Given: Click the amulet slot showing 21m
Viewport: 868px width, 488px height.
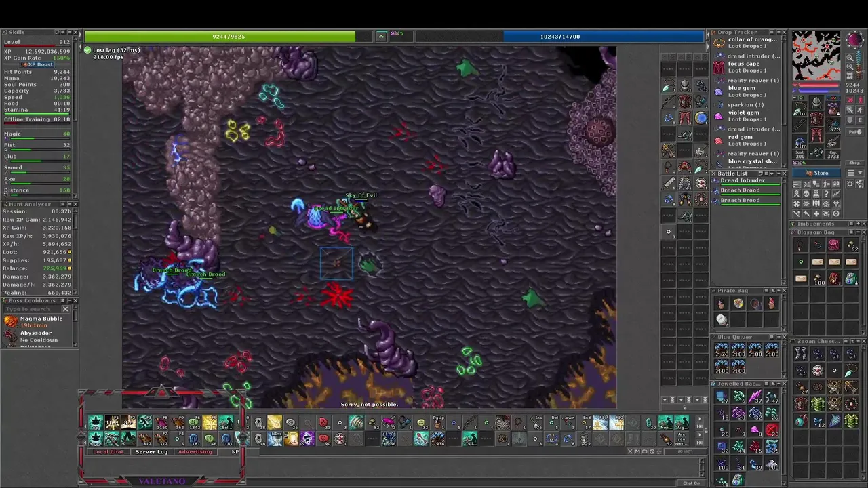Looking at the screenshot, I should (x=800, y=108).
